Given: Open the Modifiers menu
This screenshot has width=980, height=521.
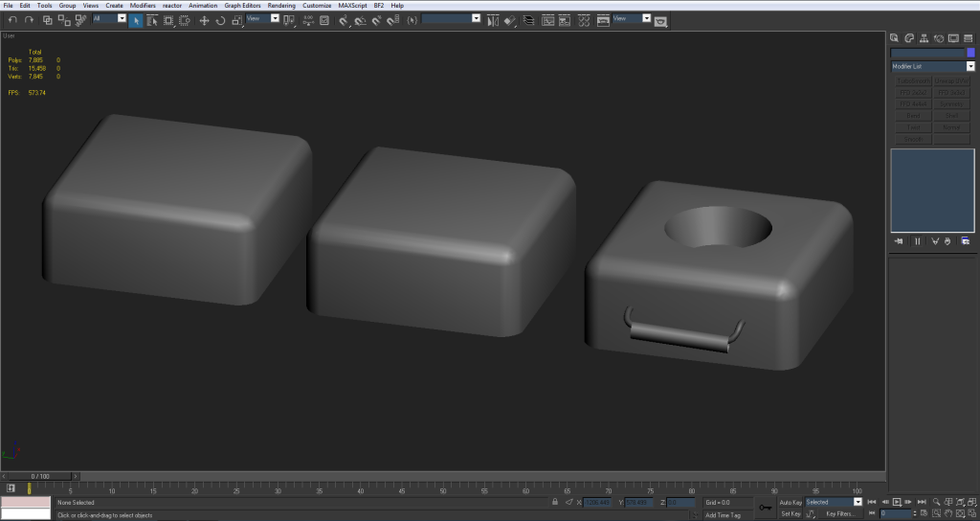Looking at the screenshot, I should pos(143,6).
